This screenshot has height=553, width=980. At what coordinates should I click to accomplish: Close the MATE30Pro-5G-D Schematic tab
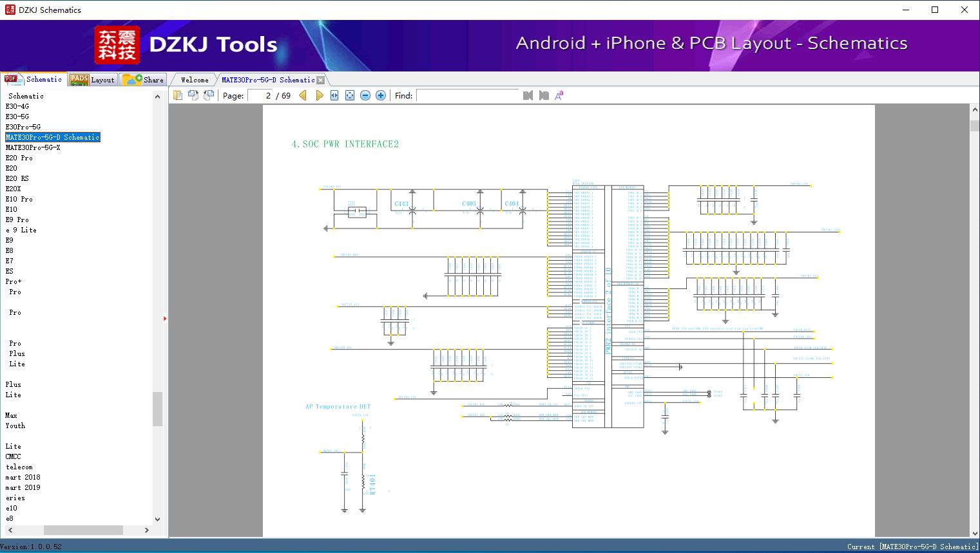(320, 80)
